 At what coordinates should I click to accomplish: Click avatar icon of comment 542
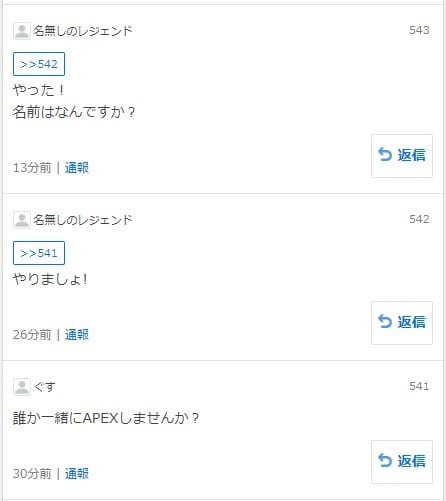[22, 220]
